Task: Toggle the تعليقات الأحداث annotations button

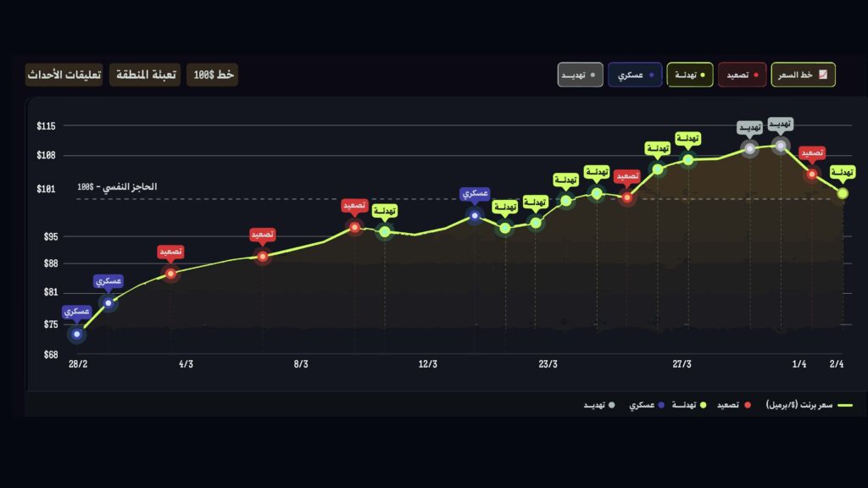Action: (64, 75)
